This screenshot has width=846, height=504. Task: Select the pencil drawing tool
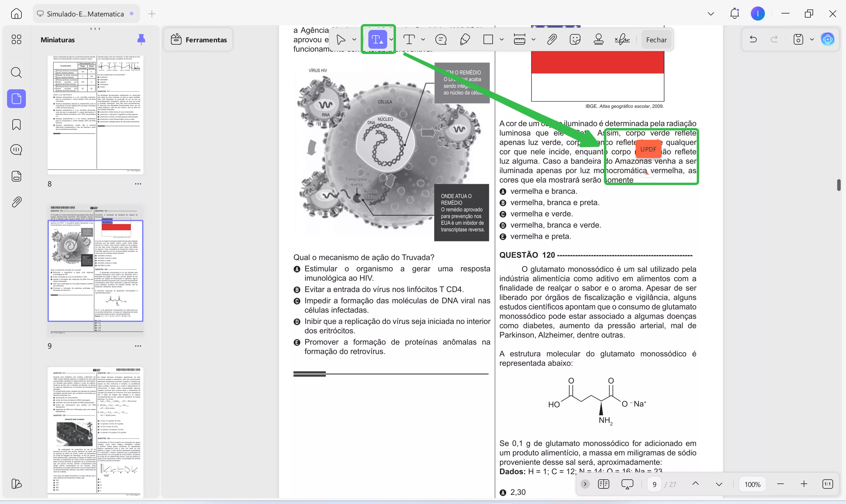465,40
